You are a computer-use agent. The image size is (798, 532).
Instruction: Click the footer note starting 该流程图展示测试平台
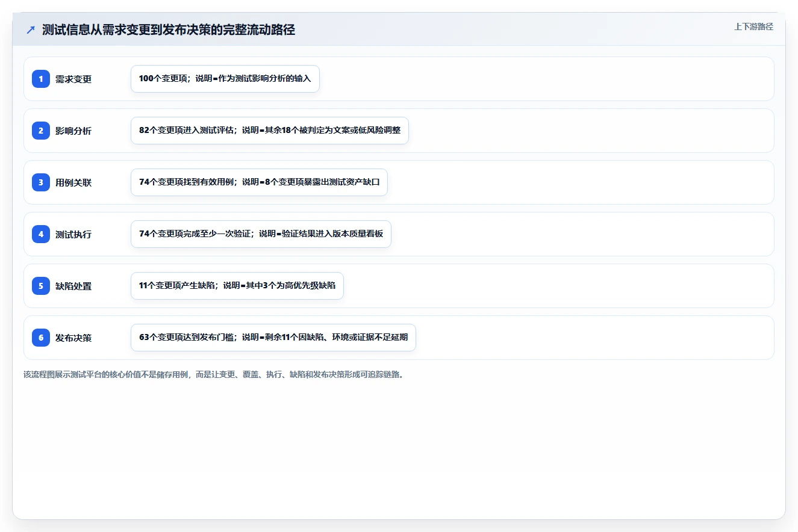(213, 374)
